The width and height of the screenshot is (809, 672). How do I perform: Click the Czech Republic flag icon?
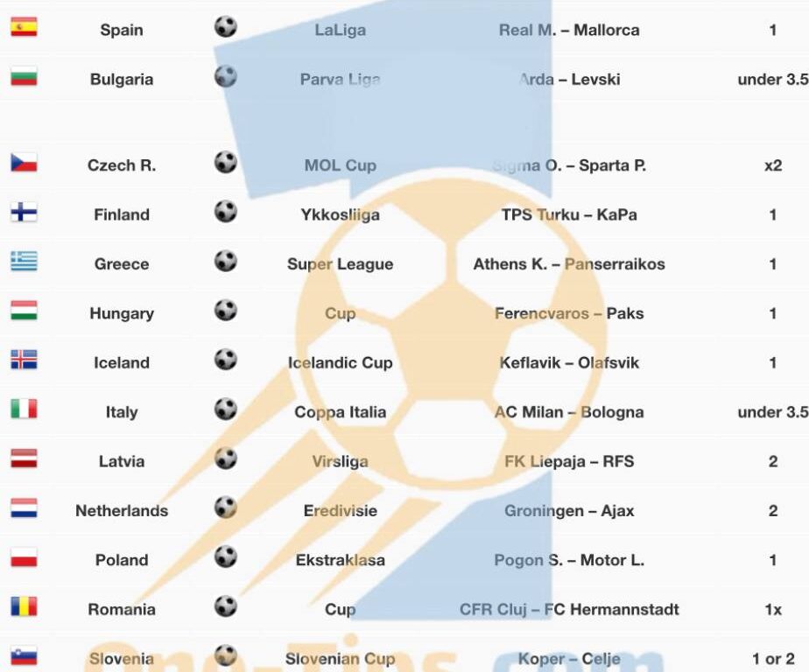[24, 163]
